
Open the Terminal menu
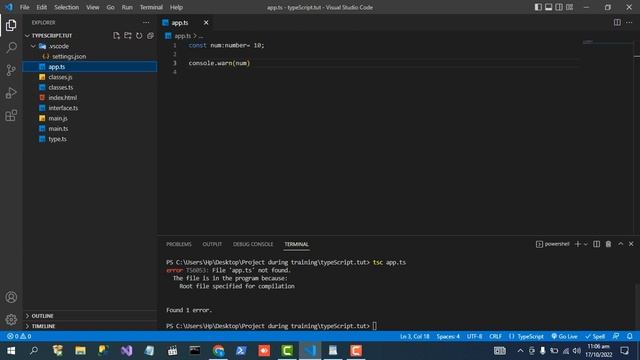(x=151, y=7)
